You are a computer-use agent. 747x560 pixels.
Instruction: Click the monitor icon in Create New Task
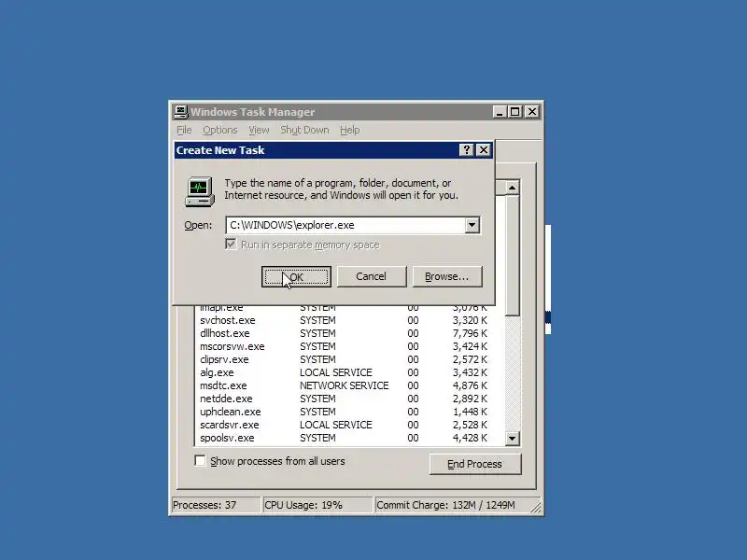(200, 191)
